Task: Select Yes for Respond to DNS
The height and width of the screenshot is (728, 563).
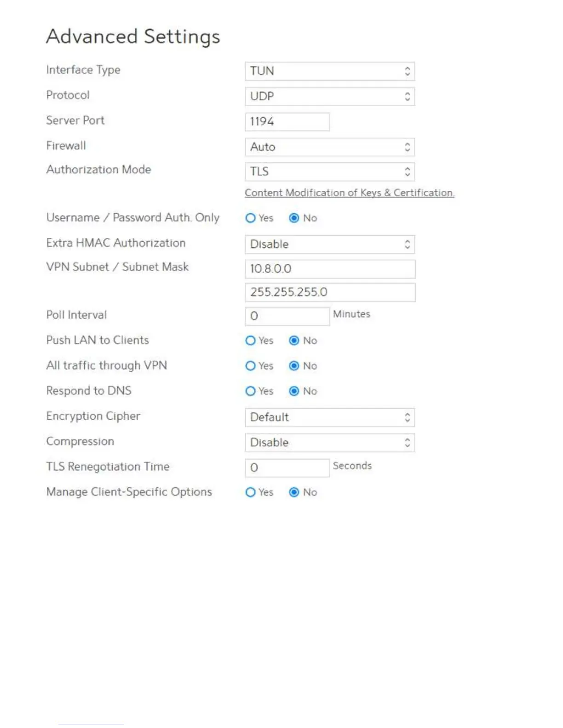Action: pos(250,391)
